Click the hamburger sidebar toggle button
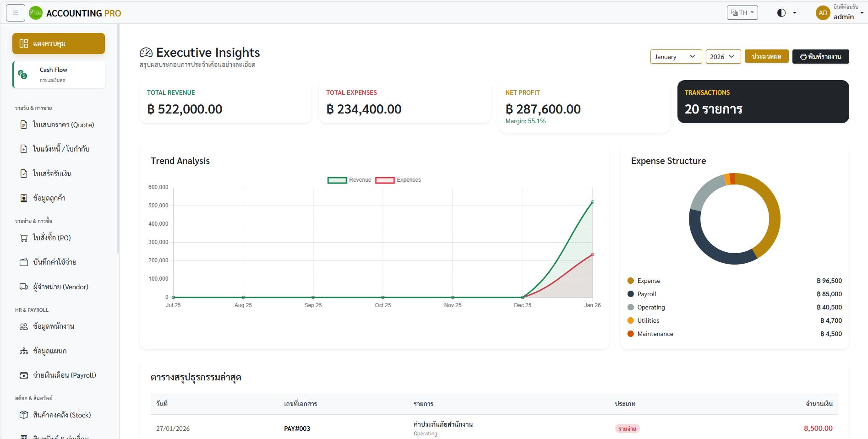 tap(15, 13)
